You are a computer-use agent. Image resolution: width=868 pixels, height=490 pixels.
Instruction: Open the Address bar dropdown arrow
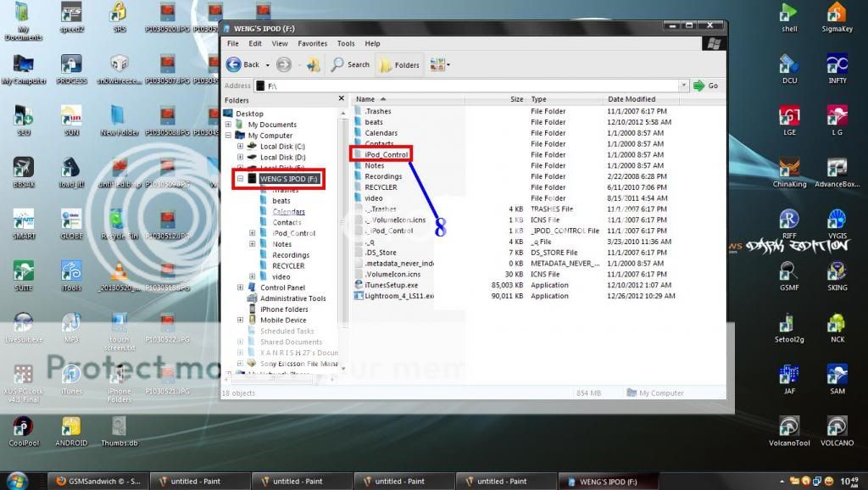tap(683, 86)
